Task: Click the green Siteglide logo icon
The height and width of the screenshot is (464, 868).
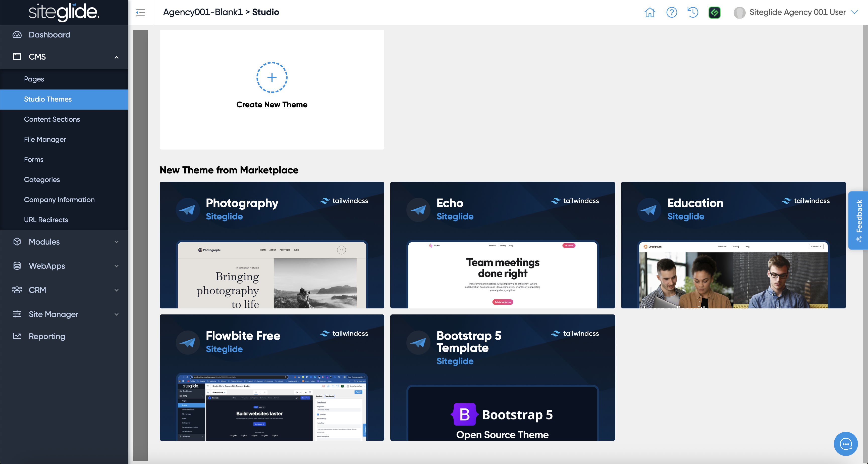Action: [714, 13]
